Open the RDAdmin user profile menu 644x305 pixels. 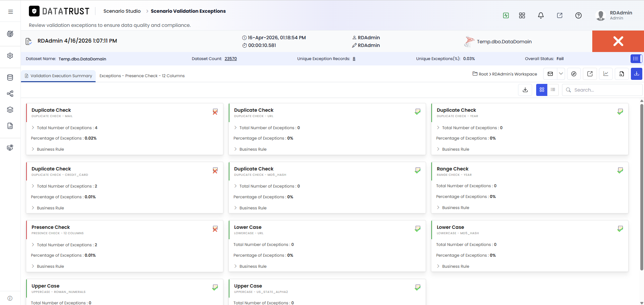pyautogui.click(x=614, y=15)
